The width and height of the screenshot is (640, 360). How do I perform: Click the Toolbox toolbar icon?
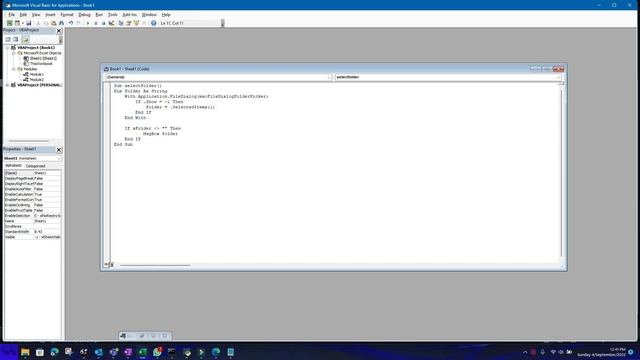tap(144, 23)
